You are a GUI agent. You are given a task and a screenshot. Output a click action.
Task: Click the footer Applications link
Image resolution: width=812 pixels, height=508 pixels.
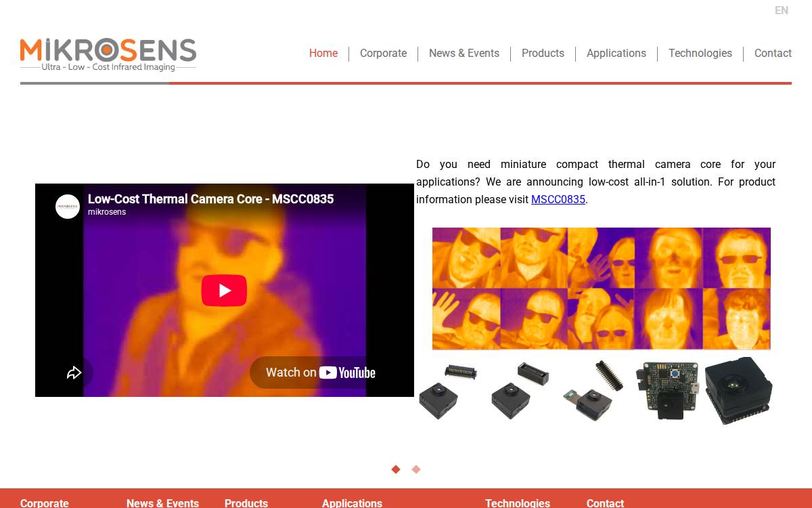(352, 503)
